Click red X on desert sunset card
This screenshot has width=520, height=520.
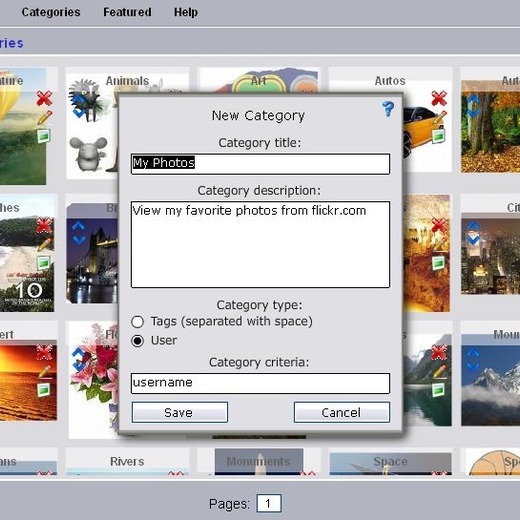(44, 353)
